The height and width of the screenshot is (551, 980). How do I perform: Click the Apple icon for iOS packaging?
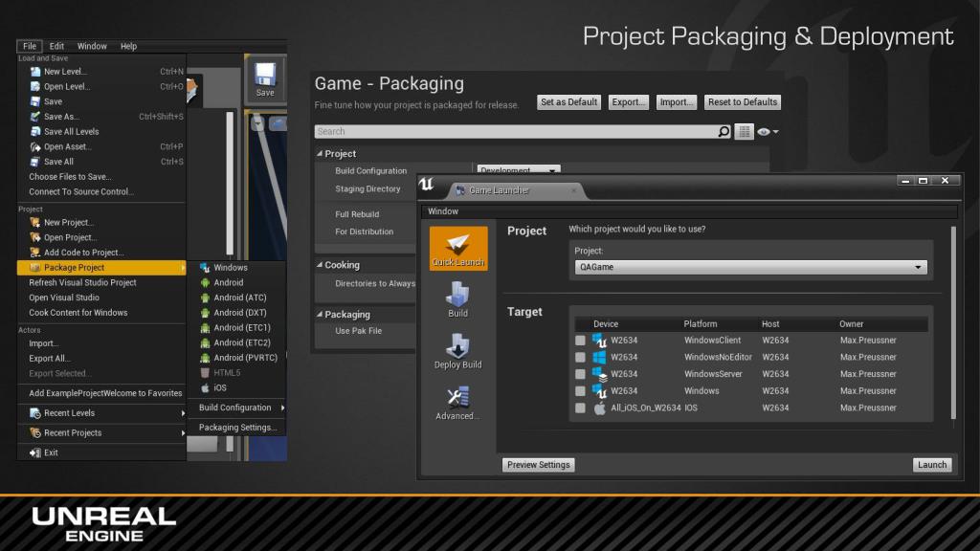[x=205, y=387]
